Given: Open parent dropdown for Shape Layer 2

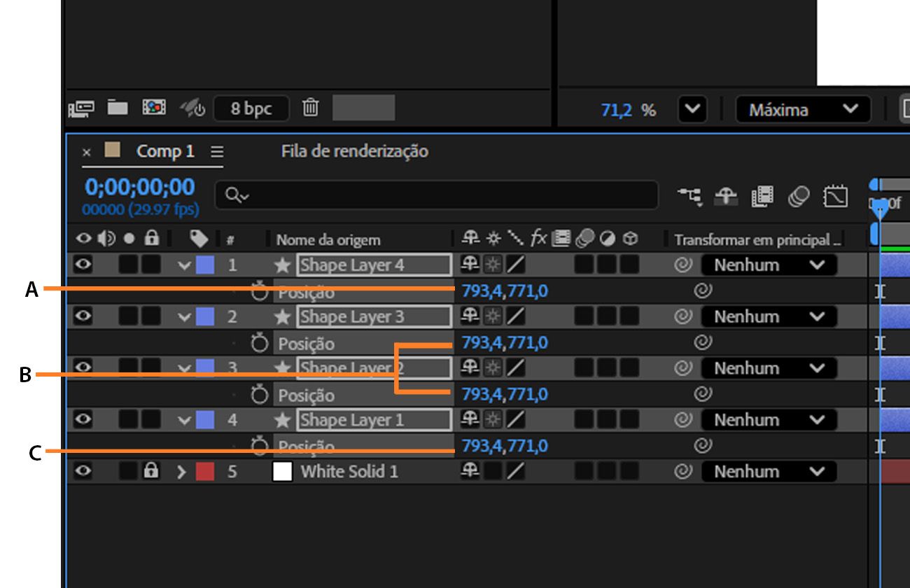Looking at the screenshot, I should point(769,368).
